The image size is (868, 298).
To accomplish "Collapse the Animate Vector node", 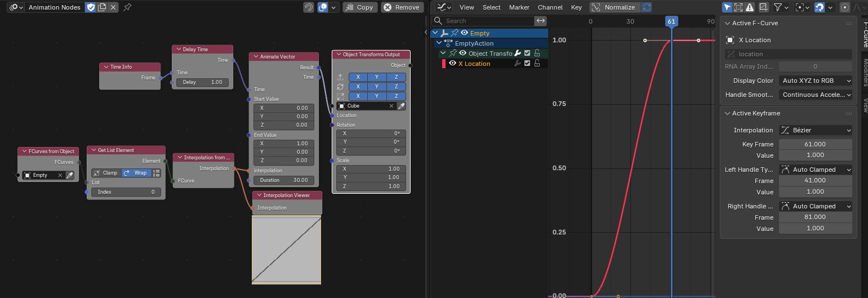I will tap(255, 56).
